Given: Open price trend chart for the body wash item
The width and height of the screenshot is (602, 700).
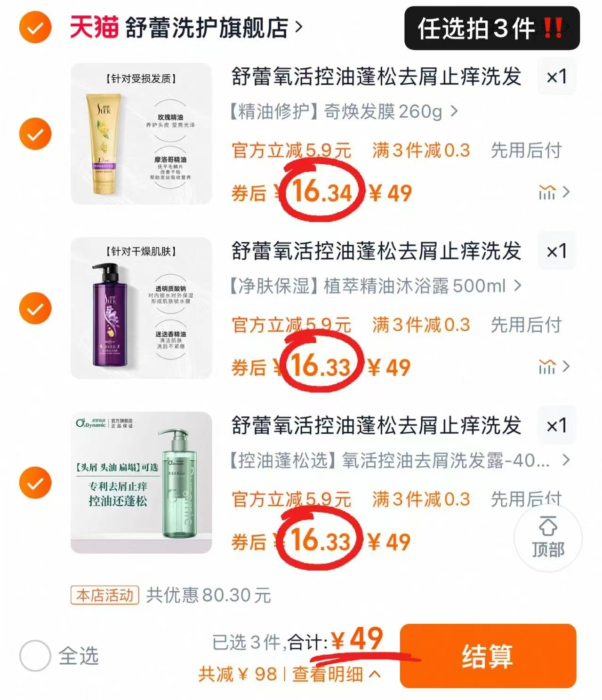Looking at the screenshot, I should [546, 366].
